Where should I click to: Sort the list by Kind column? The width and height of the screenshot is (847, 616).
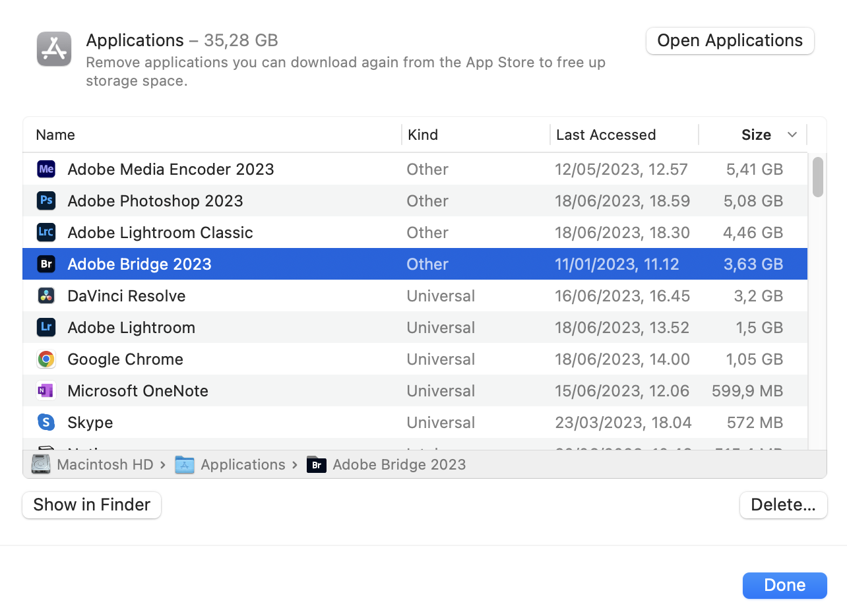pyautogui.click(x=423, y=135)
